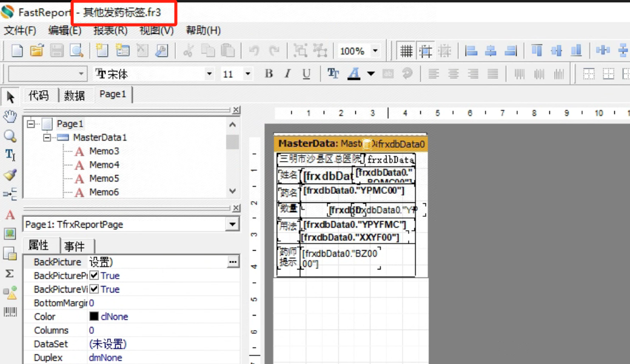This screenshot has width=630, height=364.
Task: Redo last action
Action: [x=274, y=51]
